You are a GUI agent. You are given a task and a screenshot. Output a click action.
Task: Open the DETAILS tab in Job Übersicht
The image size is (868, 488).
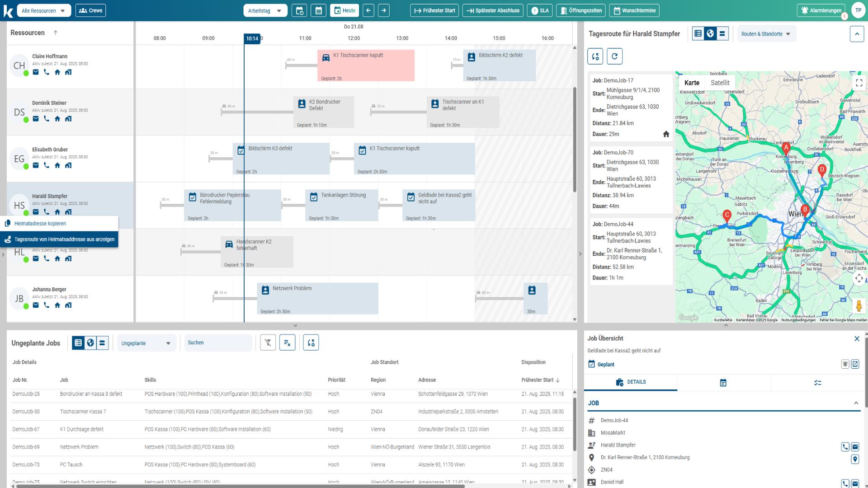pyautogui.click(x=631, y=382)
